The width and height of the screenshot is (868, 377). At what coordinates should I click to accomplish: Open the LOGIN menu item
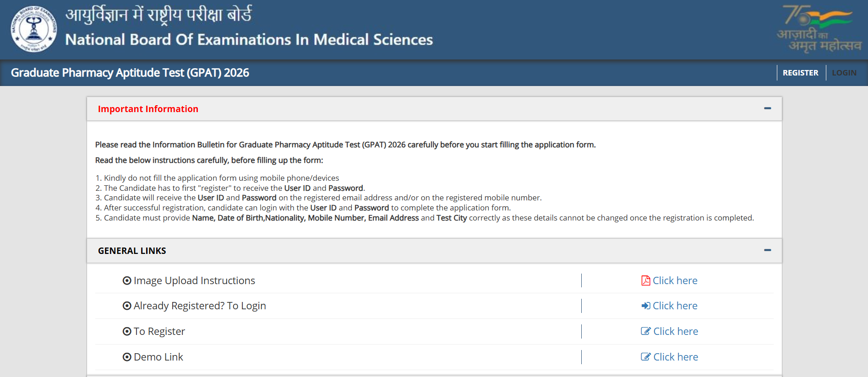tap(844, 73)
